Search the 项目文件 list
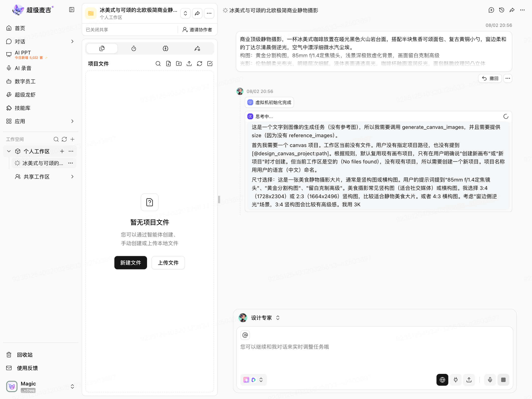The image size is (532, 399). pos(158,64)
